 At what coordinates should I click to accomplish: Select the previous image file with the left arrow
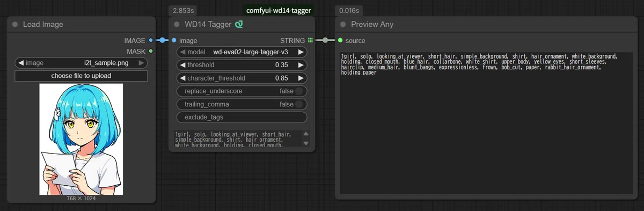click(x=21, y=63)
